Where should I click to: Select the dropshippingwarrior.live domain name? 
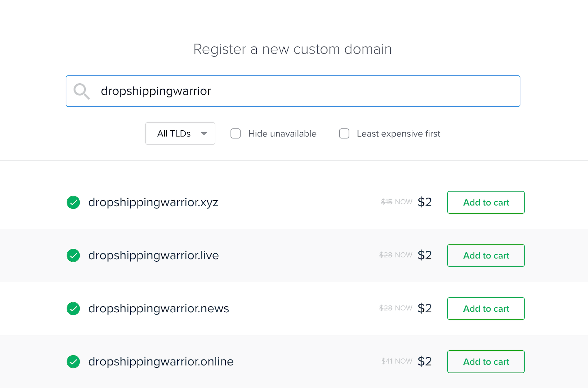(x=153, y=256)
